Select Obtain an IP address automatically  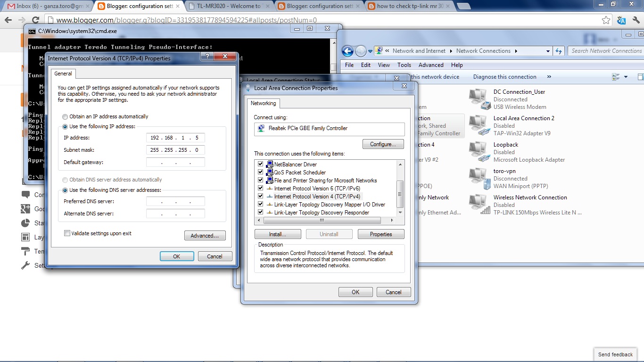(x=64, y=116)
